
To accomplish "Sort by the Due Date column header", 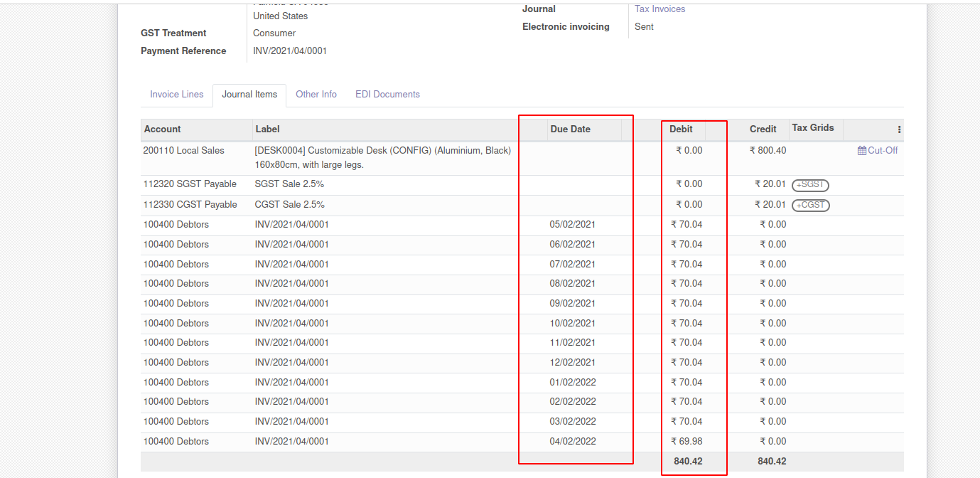I will (570, 129).
